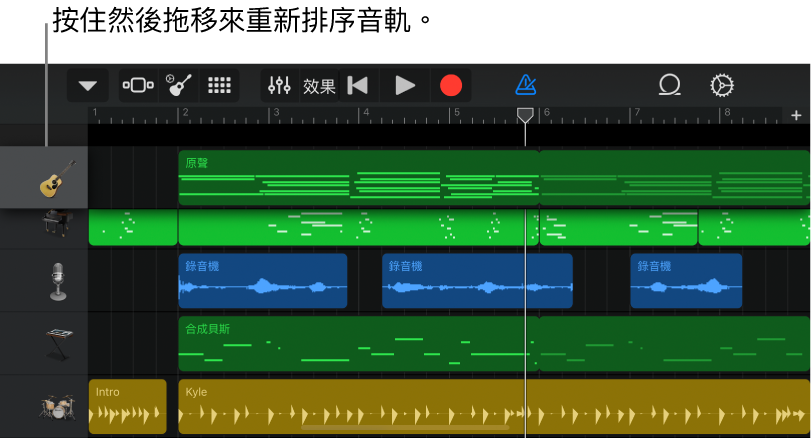Image resolution: width=811 pixels, height=439 pixels.
Task: Click the playhead marker on the ruler
Action: coord(525,115)
